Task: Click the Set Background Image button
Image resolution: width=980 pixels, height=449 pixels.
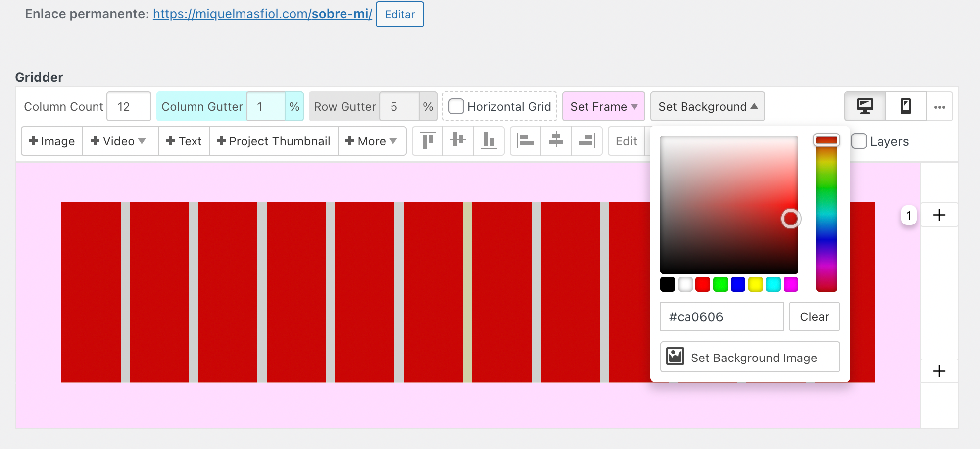Action: (750, 357)
